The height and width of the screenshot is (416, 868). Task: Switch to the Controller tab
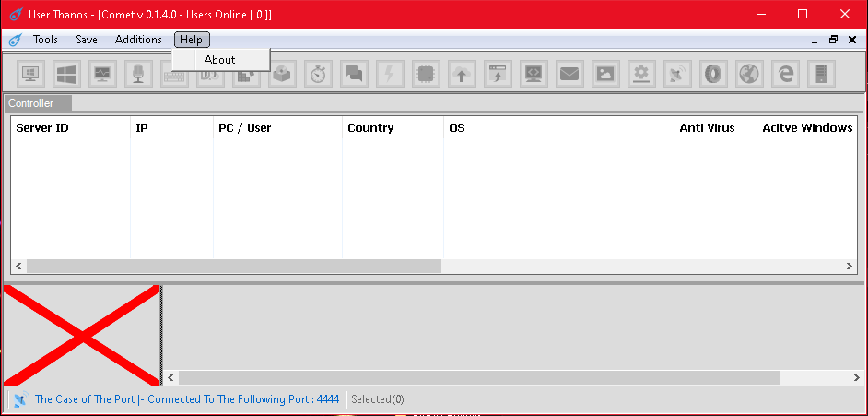point(31,103)
